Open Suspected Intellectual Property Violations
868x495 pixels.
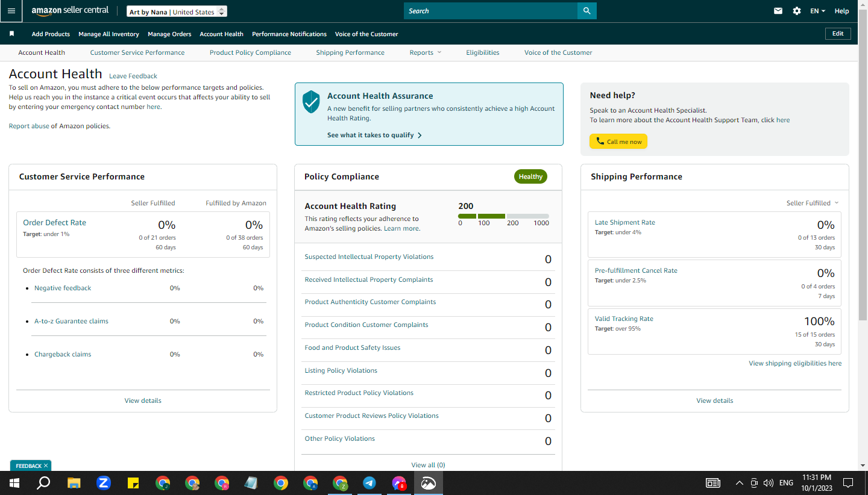369,257
